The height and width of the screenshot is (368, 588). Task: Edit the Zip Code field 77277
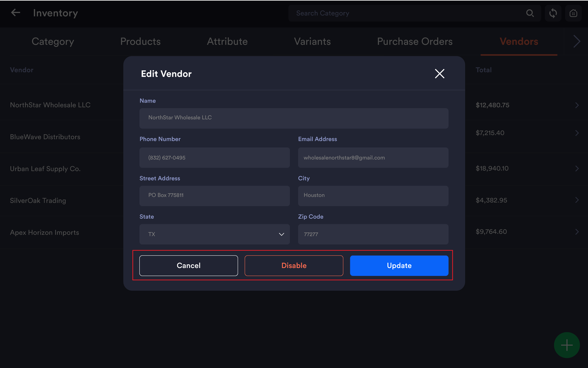373,234
